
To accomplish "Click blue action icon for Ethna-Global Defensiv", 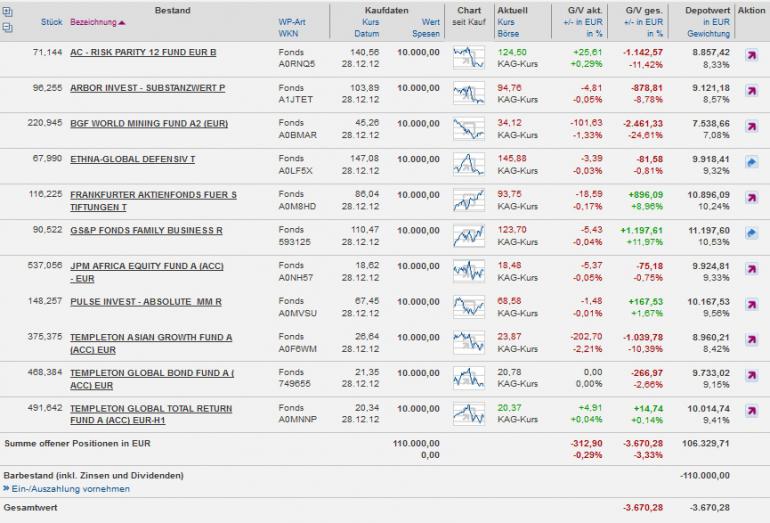I will pyautogui.click(x=752, y=162).
